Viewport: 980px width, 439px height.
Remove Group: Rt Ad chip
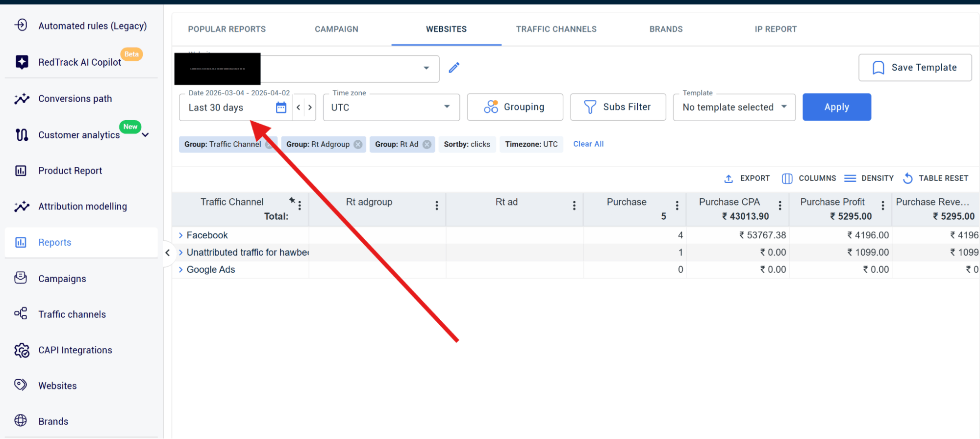point(427,144)
